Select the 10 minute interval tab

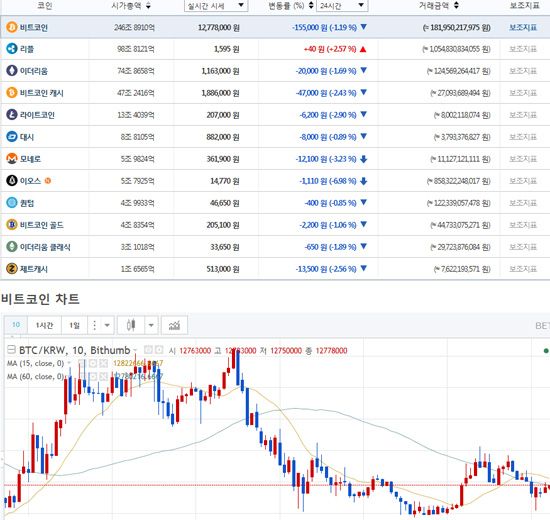tap(16, 325)
